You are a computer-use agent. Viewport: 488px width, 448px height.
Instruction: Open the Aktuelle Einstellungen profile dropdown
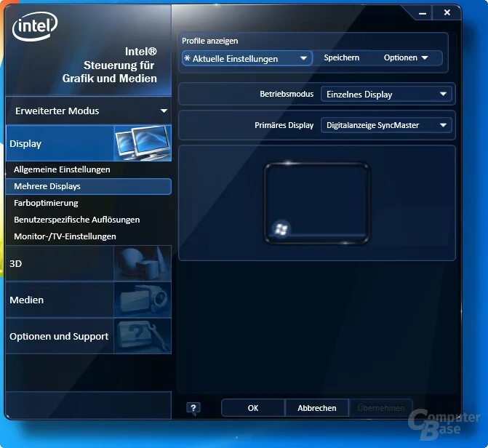tap(247, 58)
